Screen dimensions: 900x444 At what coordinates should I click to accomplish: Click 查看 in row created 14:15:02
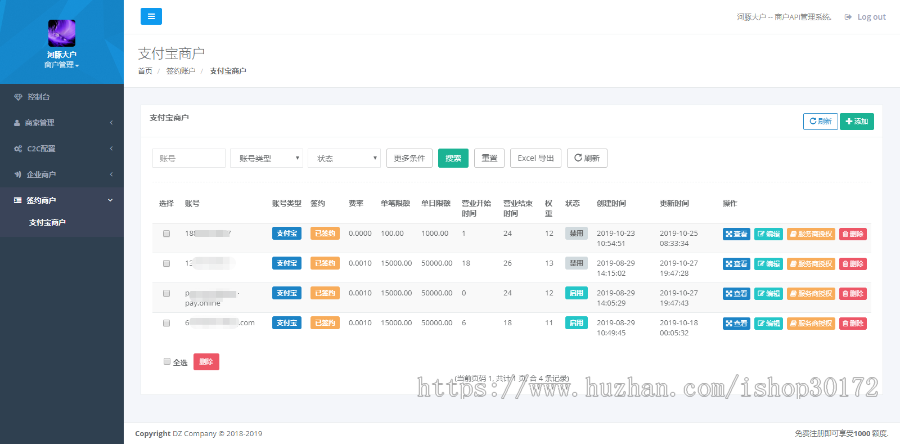tap(736, 264)
